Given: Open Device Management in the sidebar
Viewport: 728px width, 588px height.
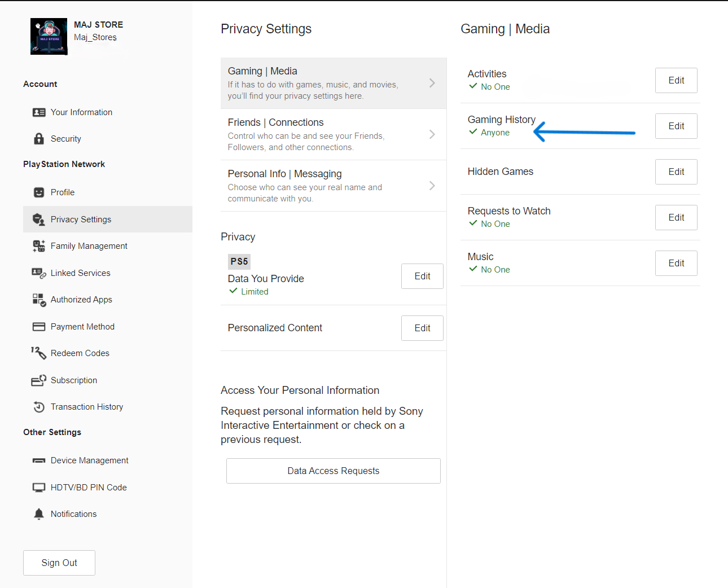Looking at the screenshot, I should [x=89, y=460].
